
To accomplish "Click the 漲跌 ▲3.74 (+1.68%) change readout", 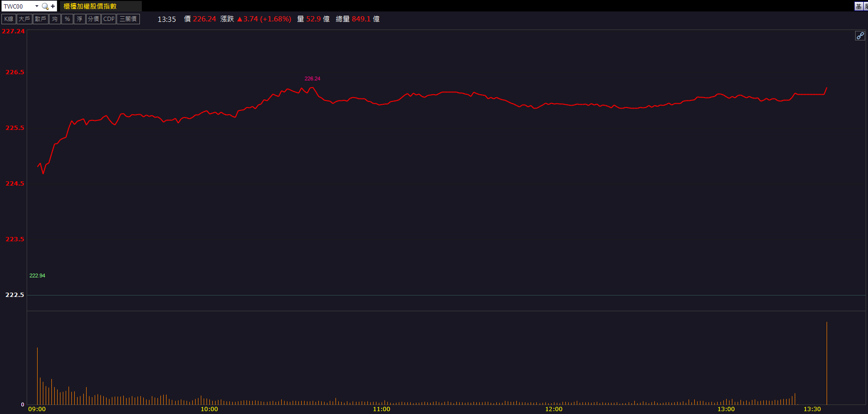I will tap(256, 19).
